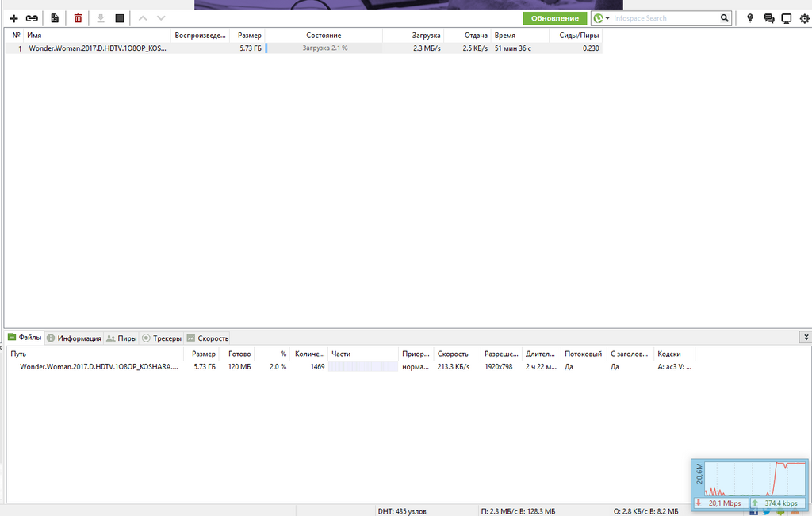Click DHT: 435 узлов status entry

[x=402, y=511]
